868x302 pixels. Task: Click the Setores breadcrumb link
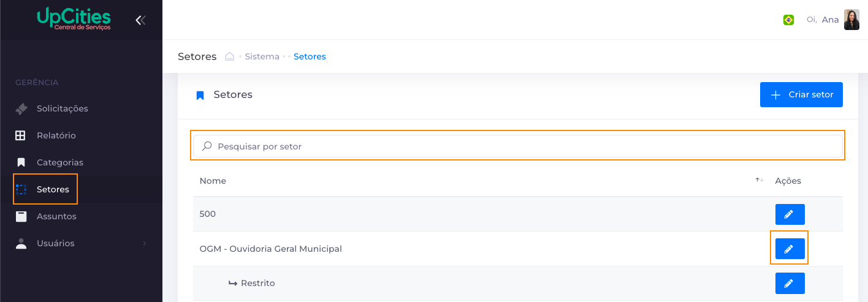tap(310, 56)
